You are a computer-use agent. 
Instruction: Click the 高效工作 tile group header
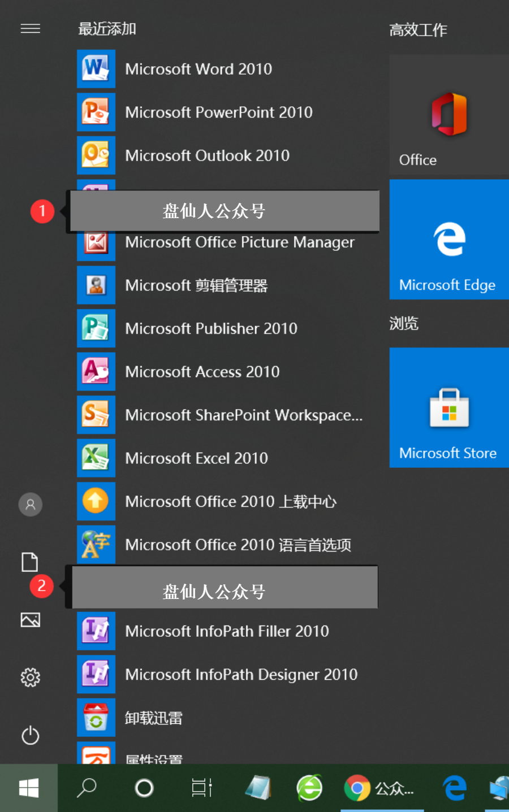(x=418, y=30)
